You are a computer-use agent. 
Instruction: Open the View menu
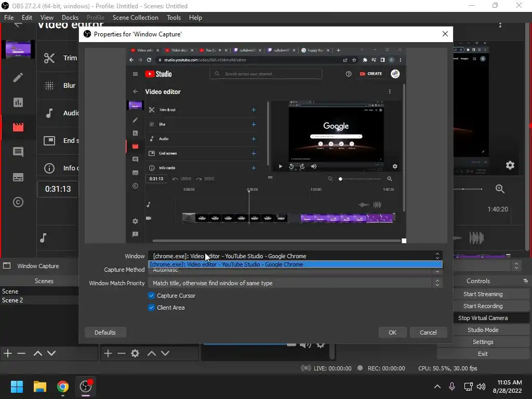pos(47,17)
